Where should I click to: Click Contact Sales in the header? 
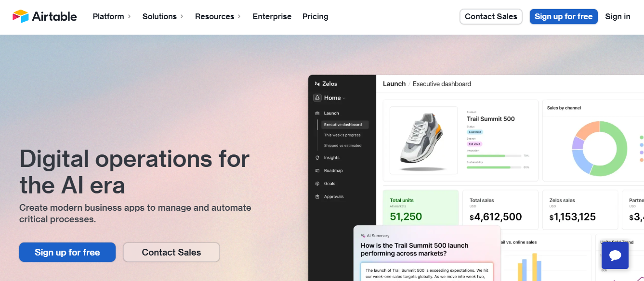(x=491, y=16)
